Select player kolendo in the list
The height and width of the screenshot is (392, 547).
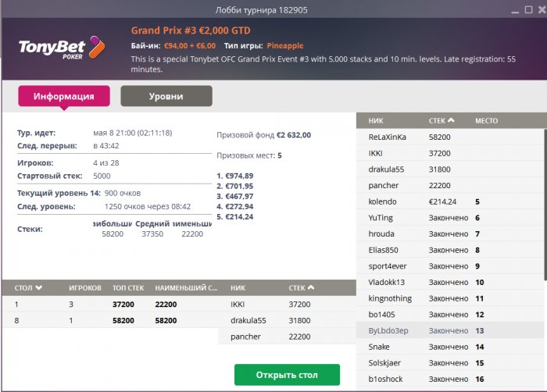[x=383, y=201]
